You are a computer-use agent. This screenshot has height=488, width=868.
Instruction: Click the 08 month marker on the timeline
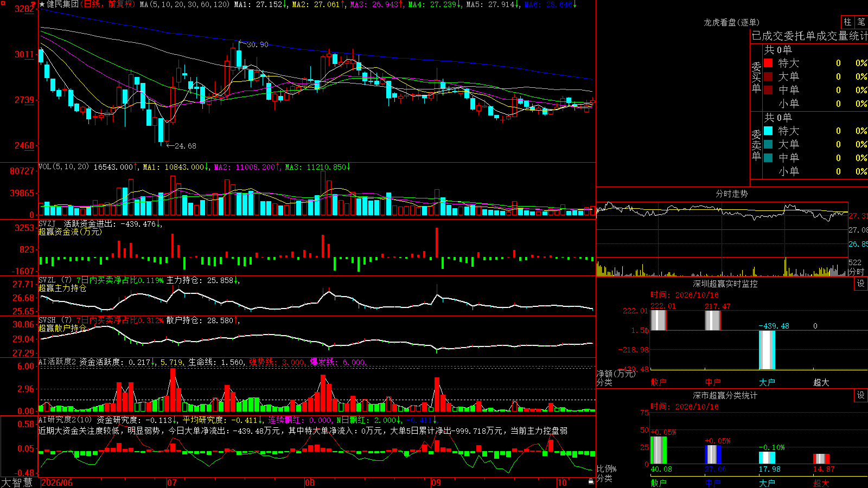tap(309, 483)
